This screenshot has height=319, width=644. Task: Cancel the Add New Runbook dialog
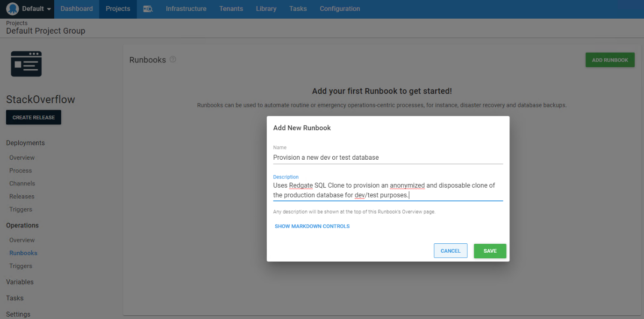coord(451,251)
